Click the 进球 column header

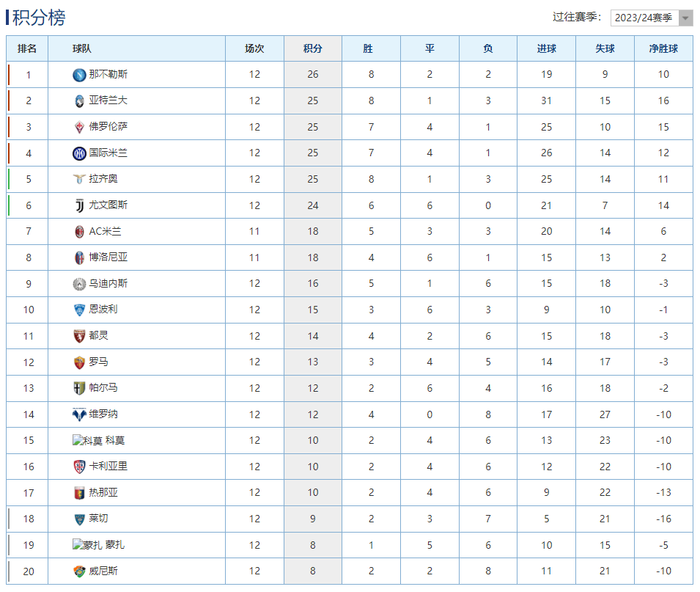[546, 48]
